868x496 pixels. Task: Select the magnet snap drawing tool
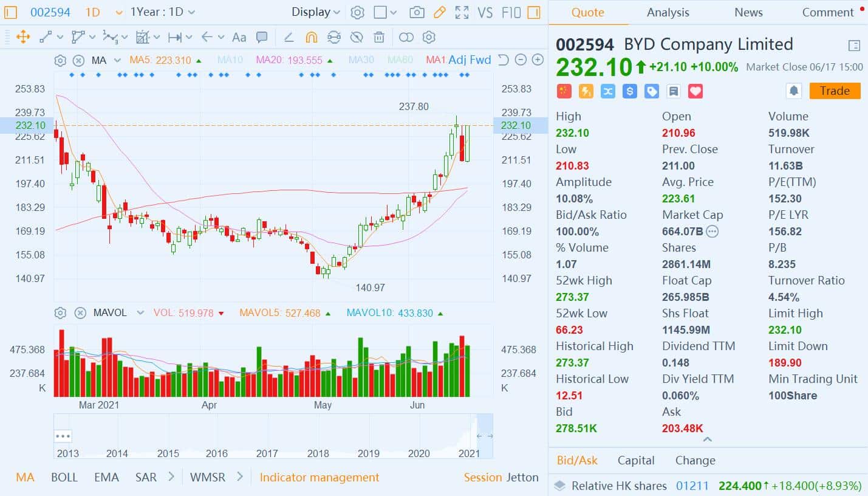tap(311, 37)
